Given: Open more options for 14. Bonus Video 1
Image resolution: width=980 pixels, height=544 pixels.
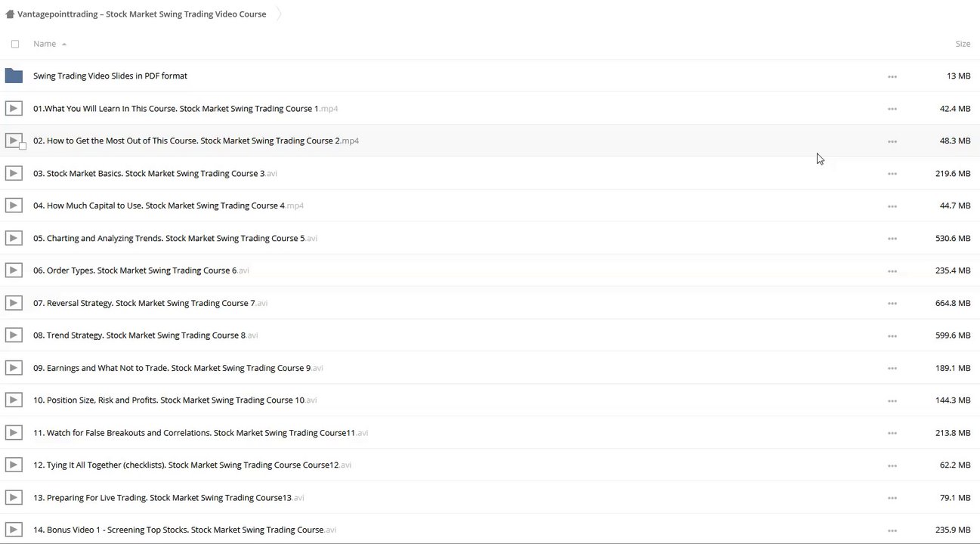Looking at the screenshot, I should (x=892, y=531).
